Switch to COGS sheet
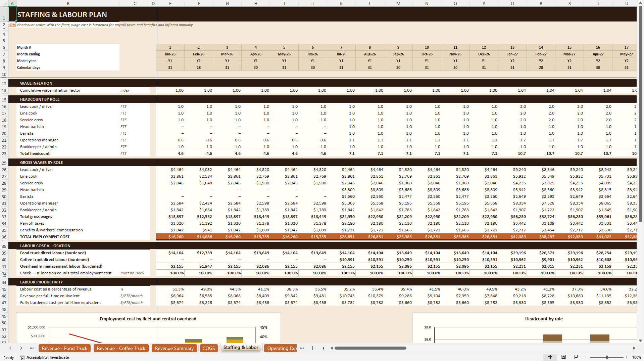 [209, 348]
